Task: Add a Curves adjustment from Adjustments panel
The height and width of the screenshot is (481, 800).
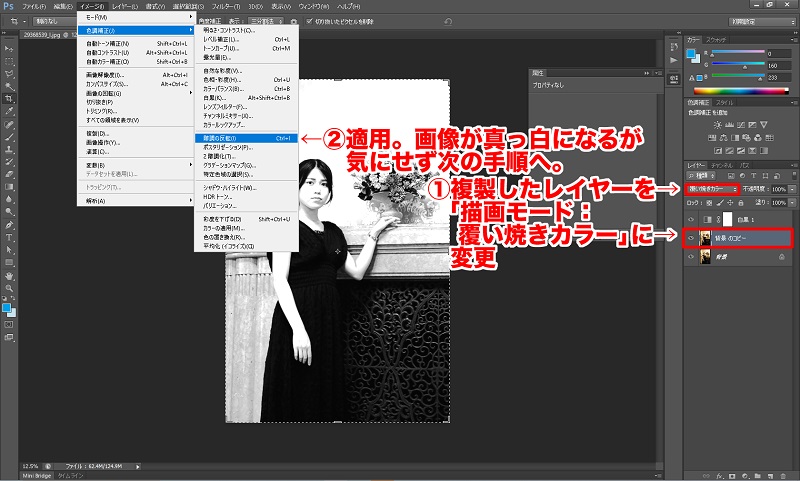Action: click(x=741, y=124)
